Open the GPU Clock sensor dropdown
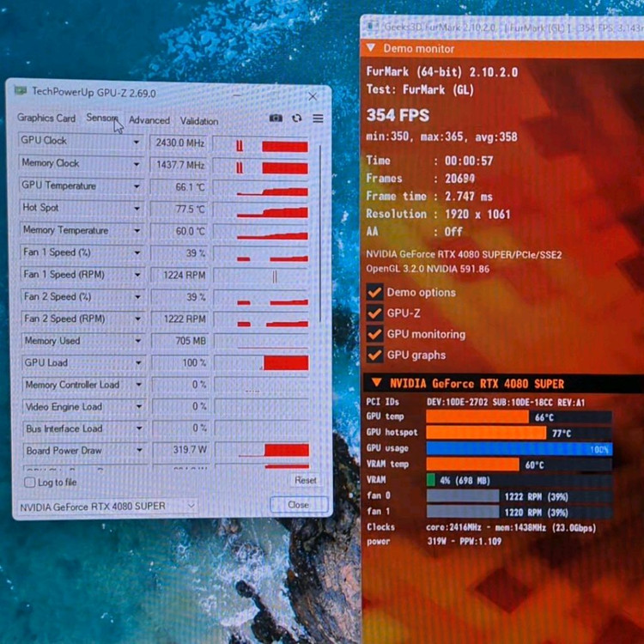644x644 pixels. click(x=136, y=142)
